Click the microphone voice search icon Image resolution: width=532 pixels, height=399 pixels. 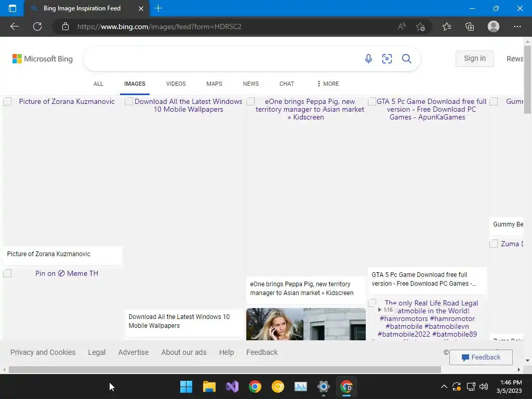368,59
